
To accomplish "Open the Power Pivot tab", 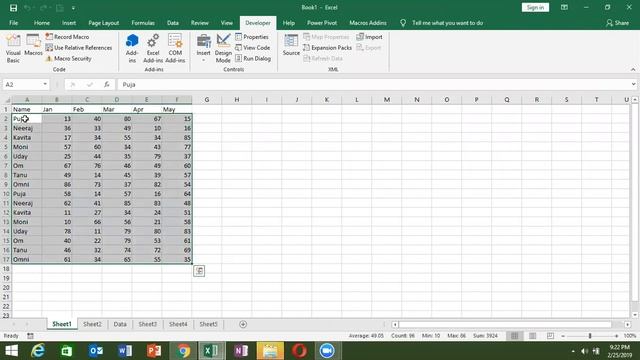I will [x=322, y=23].
